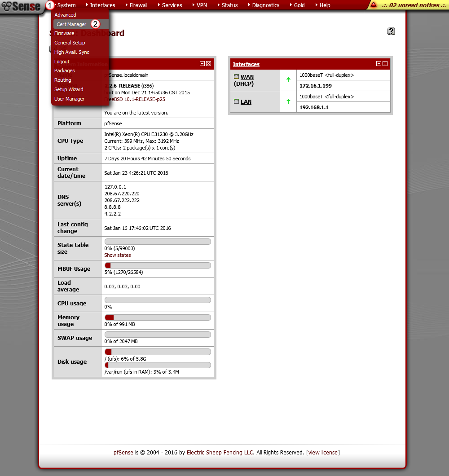Screen dimensions: 449x476
Task: Click the MBUF Usage progress bar
Action: pyautogui.click(x=158, y=265)
